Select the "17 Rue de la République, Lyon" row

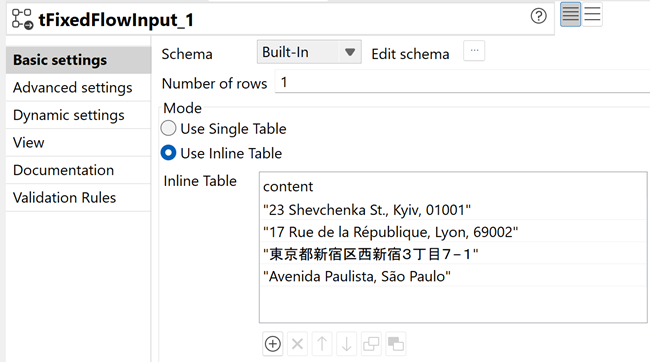point(453,232)
